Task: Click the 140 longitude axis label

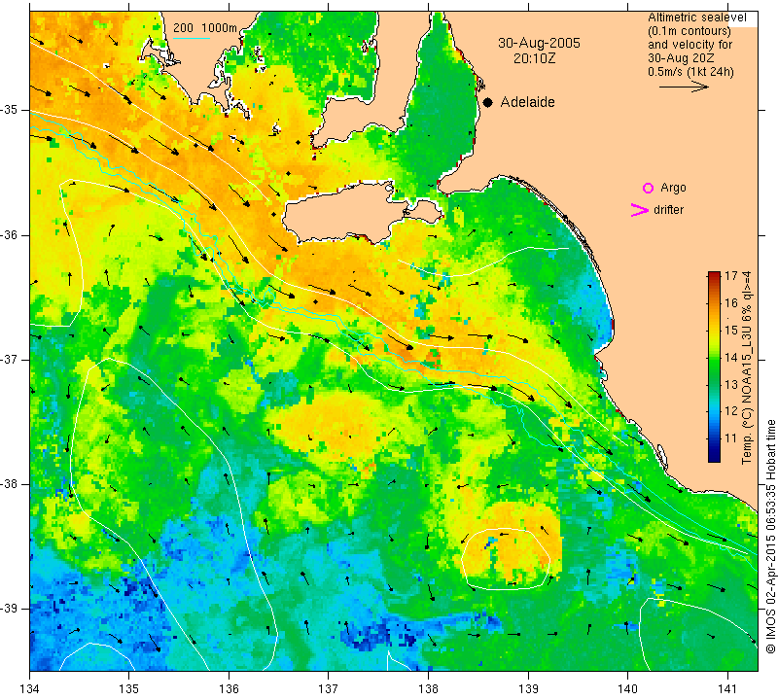Action: point(627,689)
